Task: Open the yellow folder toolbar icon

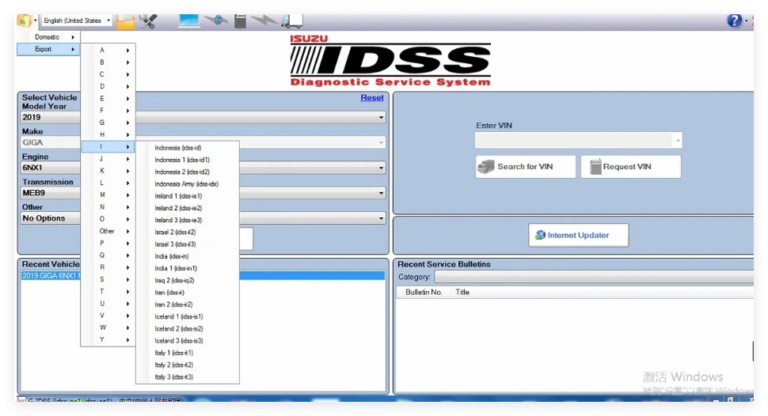Action: [125, 21]
